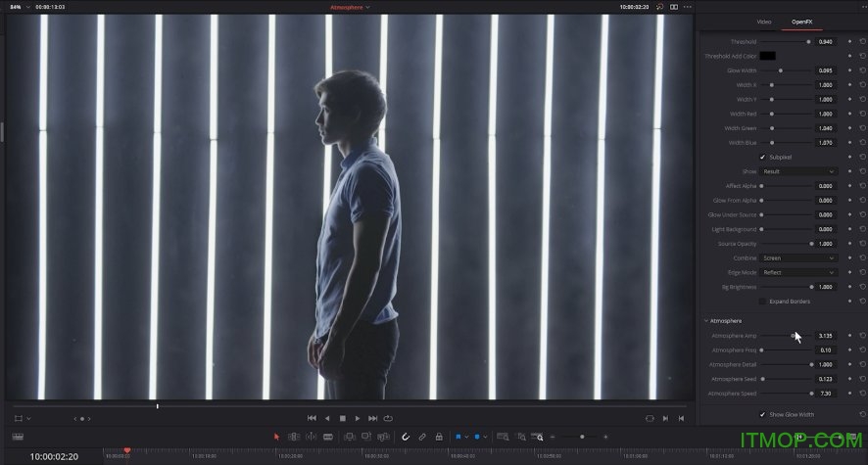The image size is (868, 465).
Task: Select the red arrow selection tool
Action: click(276, 437)
